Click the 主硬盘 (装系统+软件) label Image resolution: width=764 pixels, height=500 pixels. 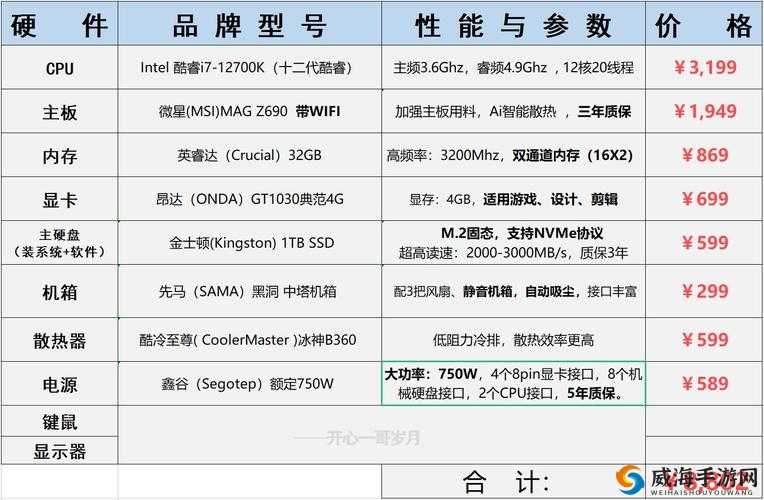click(x=59, y=243)
